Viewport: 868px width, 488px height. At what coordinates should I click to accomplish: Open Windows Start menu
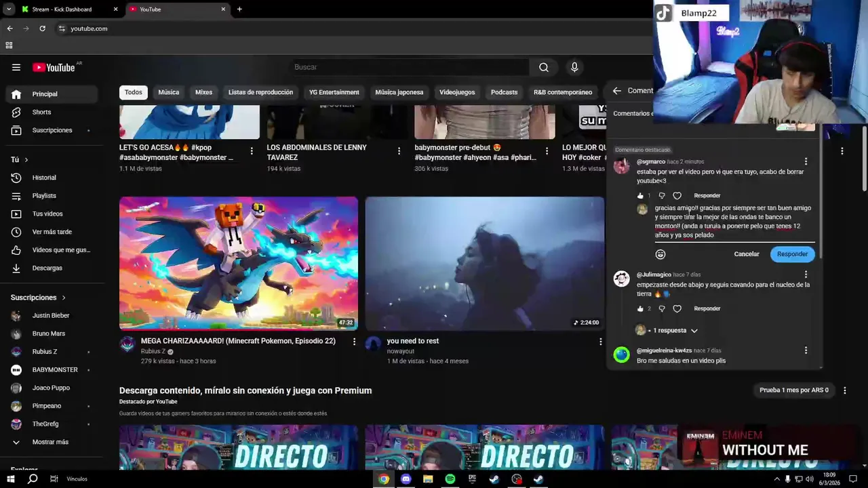[10, 479]
